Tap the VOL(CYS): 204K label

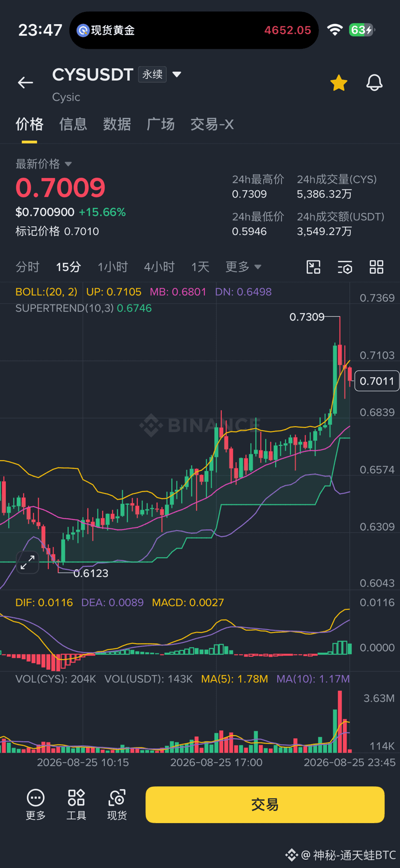pyautogui.click(x=56, y=679)
